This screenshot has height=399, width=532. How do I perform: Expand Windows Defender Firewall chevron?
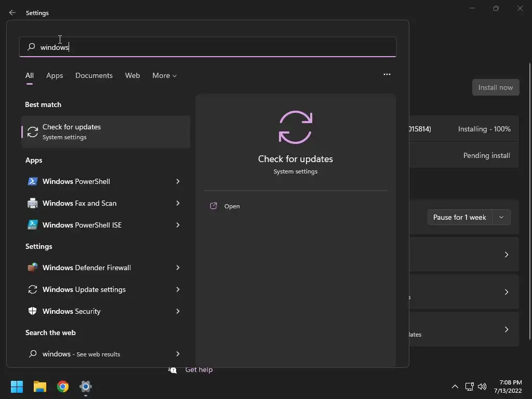point(178,268)
